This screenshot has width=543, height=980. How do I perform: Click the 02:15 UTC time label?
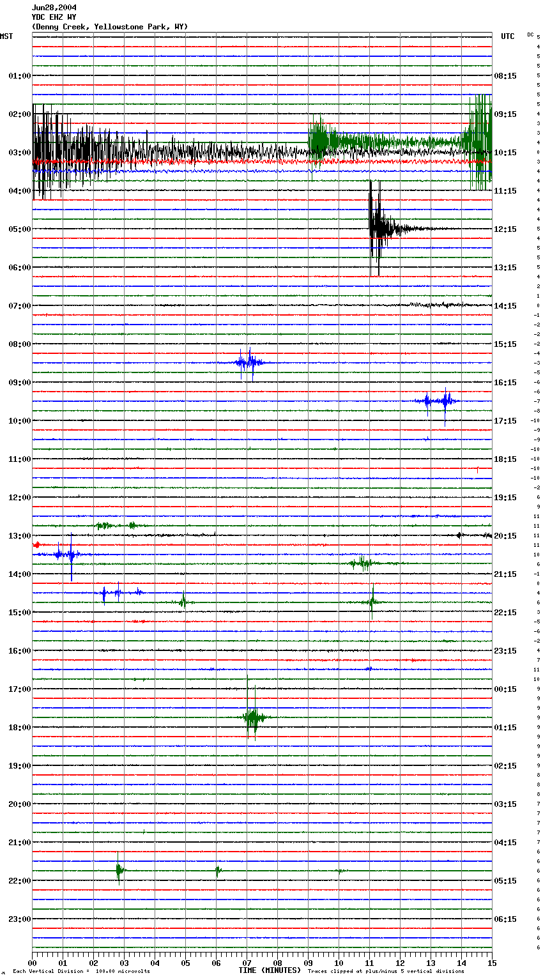coord(505,766)
